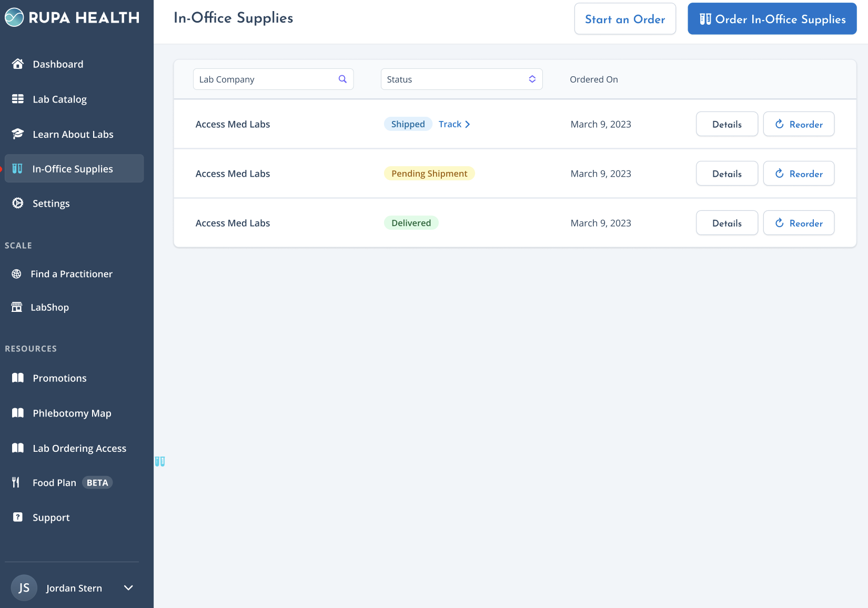Reorder the Delivered Access Med Labs order

tap(799, 222)
